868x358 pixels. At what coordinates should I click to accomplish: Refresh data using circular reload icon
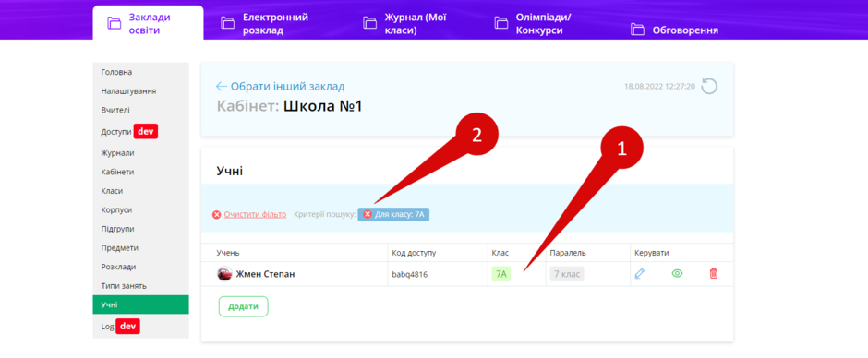tap(709, 87)
